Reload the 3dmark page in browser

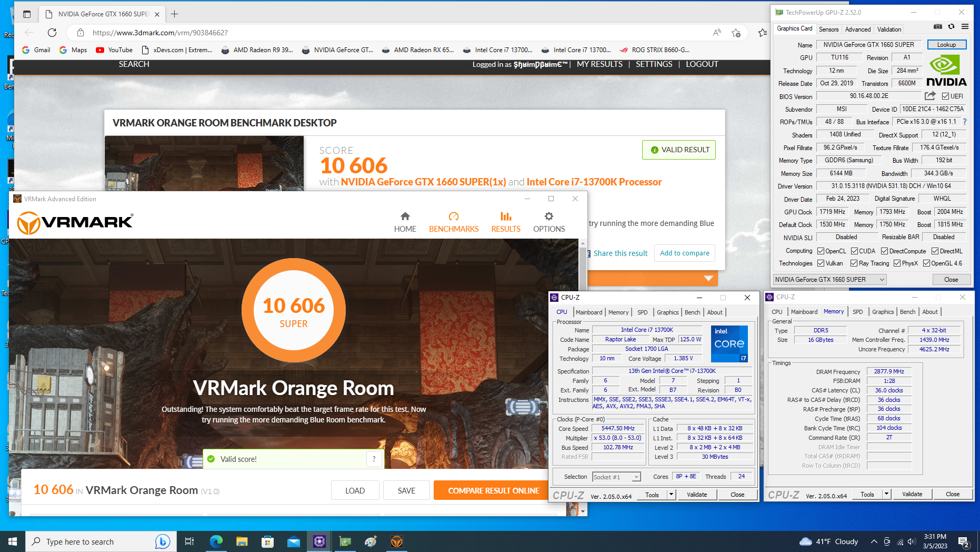(x=52, y=33)
